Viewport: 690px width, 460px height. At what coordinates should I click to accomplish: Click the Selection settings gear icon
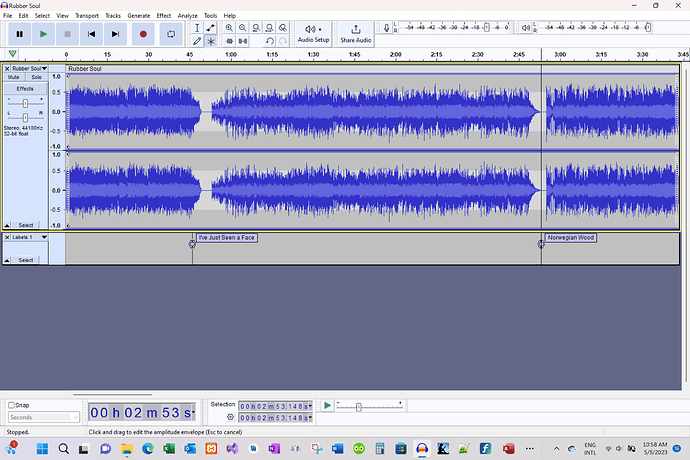(x=230, y=417)
